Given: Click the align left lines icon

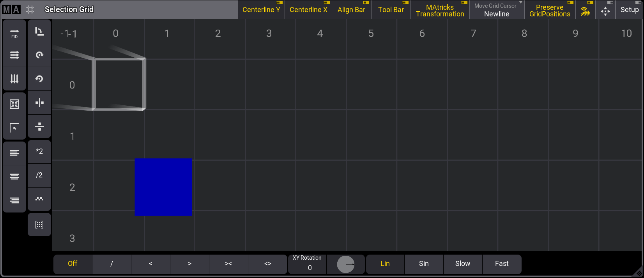Looking at the screenshot, I should (x=14, y=153).
